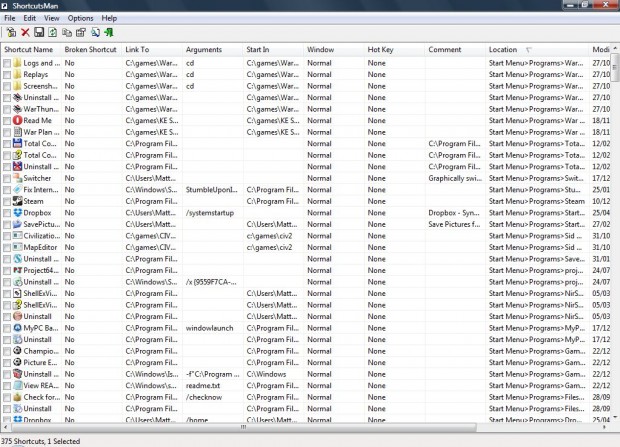Check the box for the readme.txt row
620x447 pixels.
click(7, 386)
